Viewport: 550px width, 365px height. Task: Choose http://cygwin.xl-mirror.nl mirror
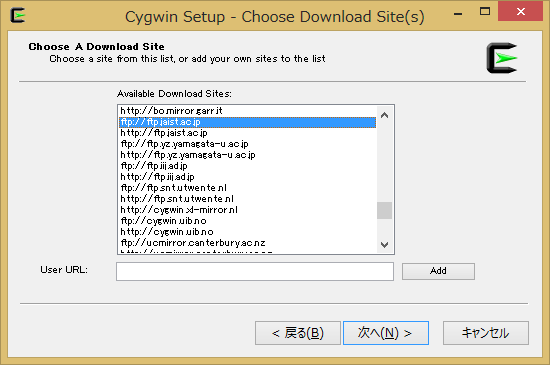click(248, 210)
